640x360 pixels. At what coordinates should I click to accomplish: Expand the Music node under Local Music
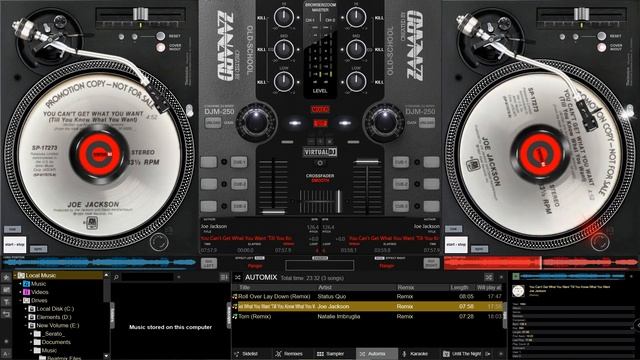tap(20, 284)
